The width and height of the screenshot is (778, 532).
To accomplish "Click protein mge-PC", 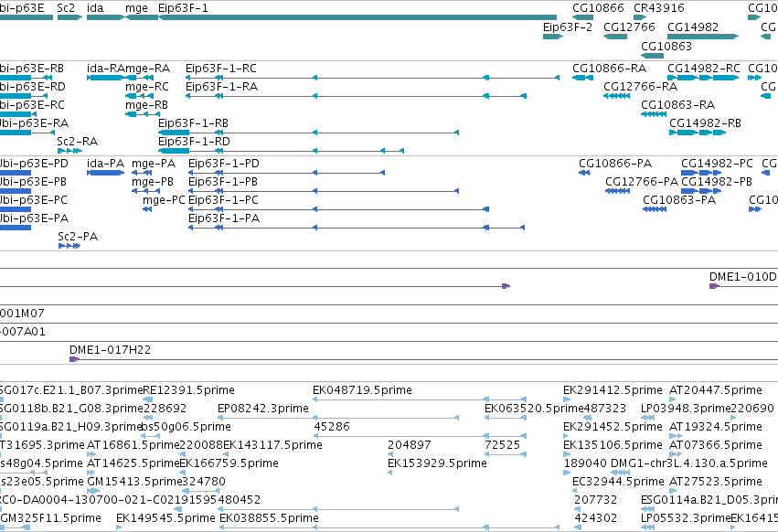I will 164,200.
